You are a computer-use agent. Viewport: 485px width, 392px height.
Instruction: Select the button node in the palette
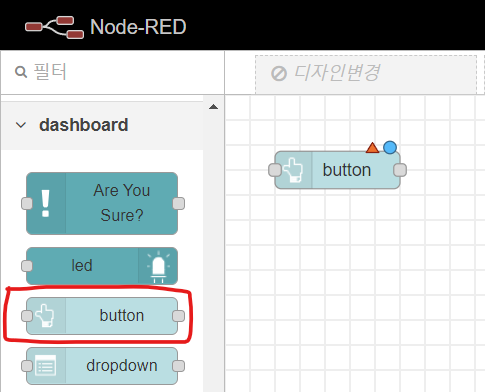[x=102, y=316]
